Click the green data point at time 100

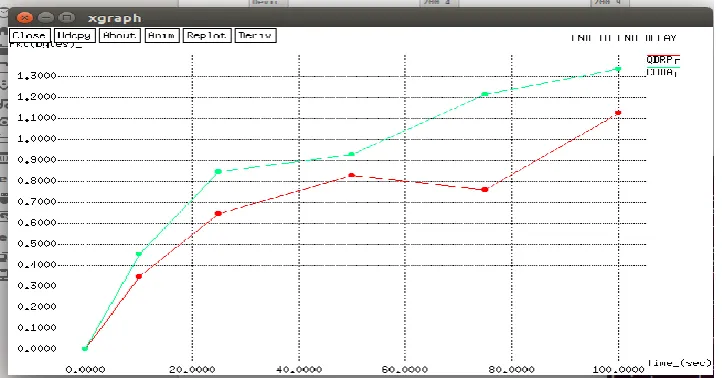pos(618,69)
